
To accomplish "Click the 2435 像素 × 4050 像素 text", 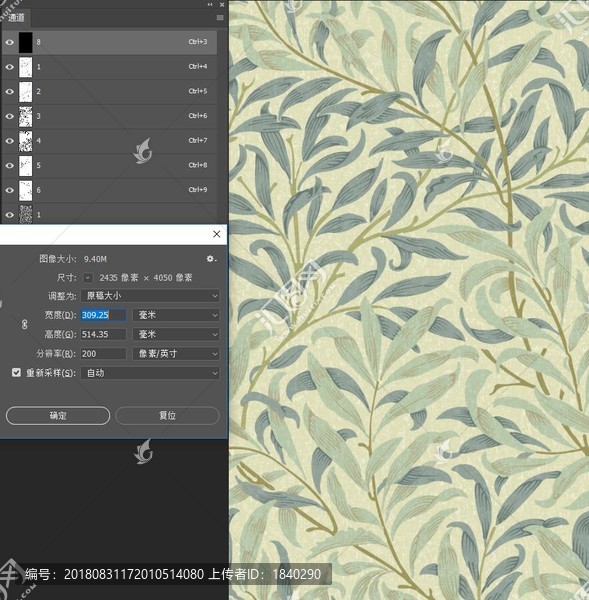I will tap(146, 278).
